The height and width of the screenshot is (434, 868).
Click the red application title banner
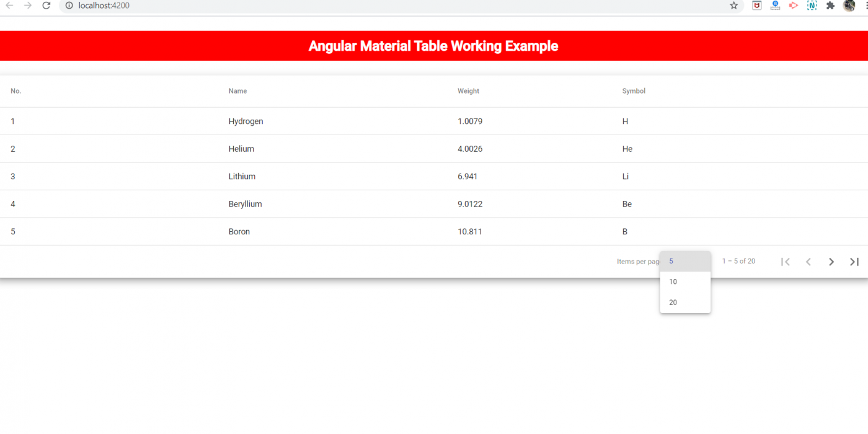(x=434, y=45)
